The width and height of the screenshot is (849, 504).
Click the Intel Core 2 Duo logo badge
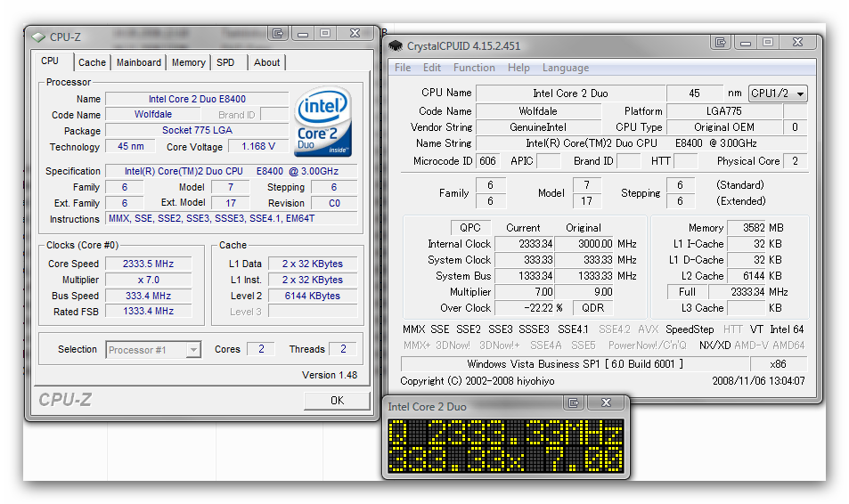pyautogui.click(x=323, y=121)
